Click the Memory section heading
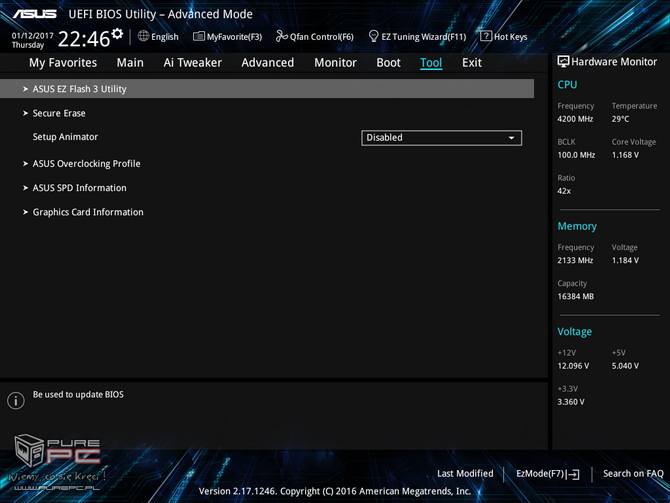670x503 pixels. pyautogui.click(x=577, y=226)
